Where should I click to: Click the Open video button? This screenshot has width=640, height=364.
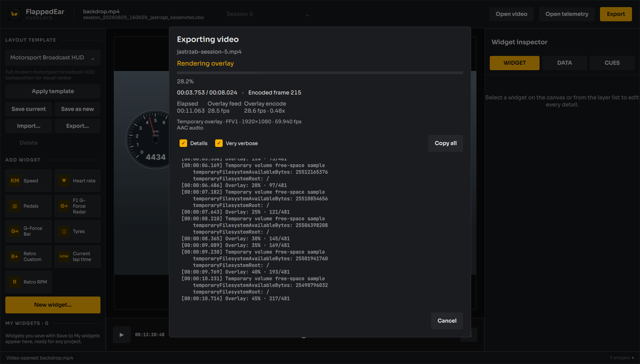tap(512, 14)
